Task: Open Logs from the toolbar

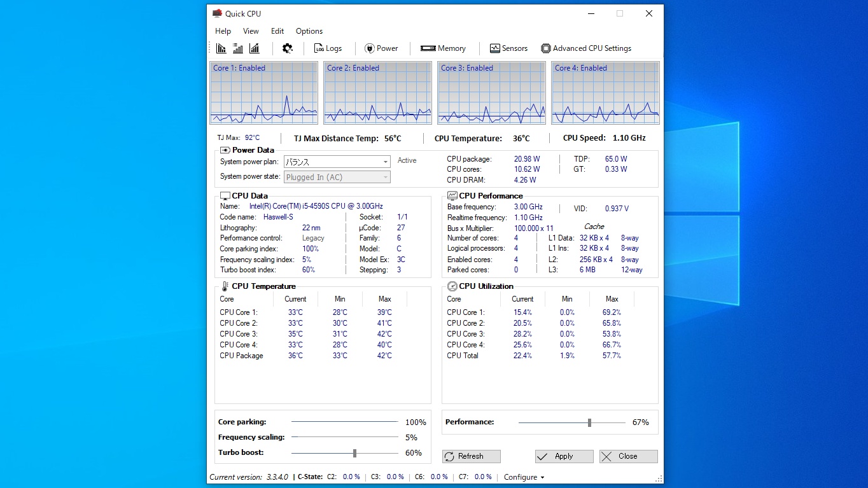Action: click(x=328, y=48)
